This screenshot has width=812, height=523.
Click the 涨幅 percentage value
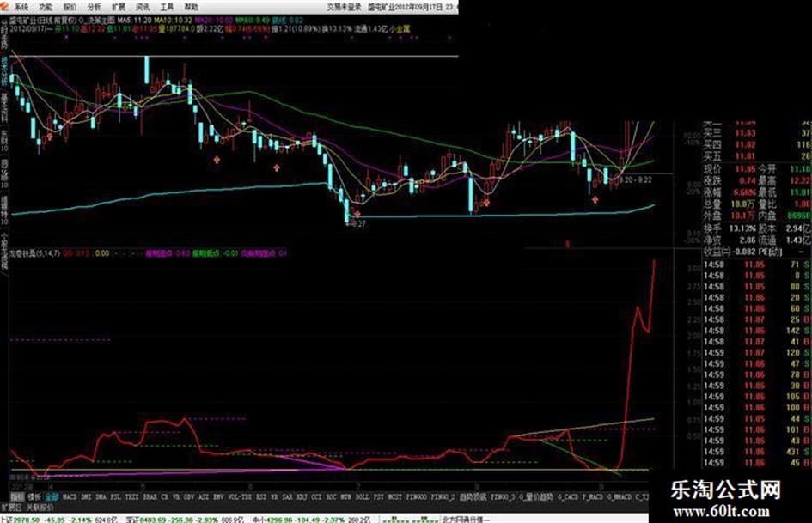click(745, 192)
